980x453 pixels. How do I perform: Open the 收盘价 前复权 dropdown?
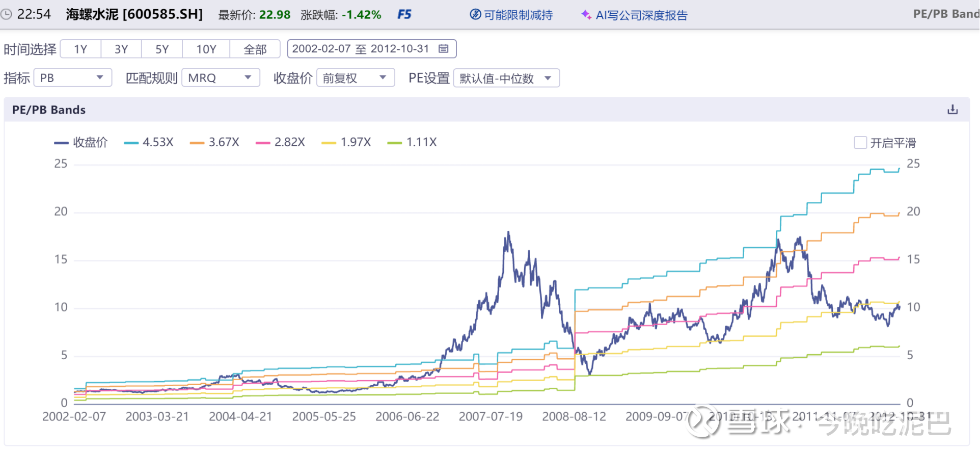[x=356, y=78]
